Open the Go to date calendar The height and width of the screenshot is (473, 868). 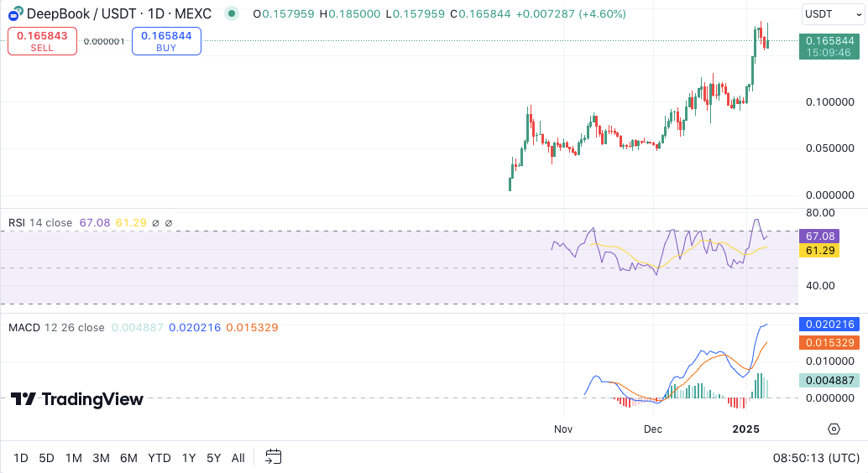[273, 457]
